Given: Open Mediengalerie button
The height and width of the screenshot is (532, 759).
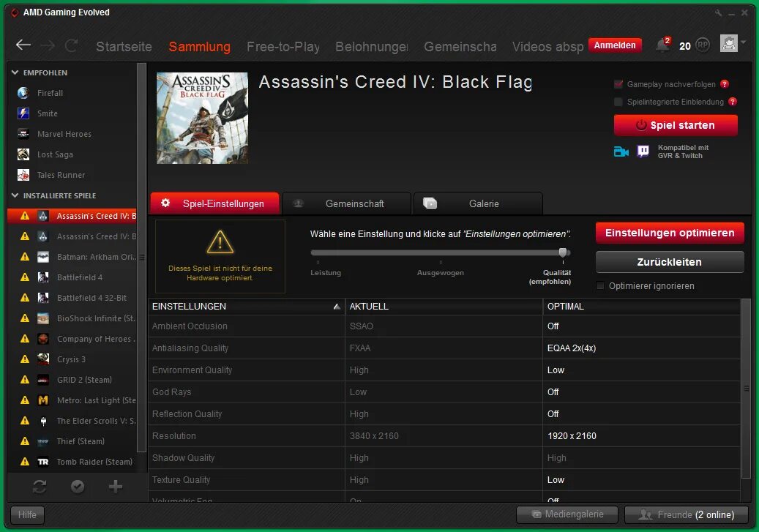Looking at the screenshot, I should pyautogui.click(x=567, y=514).
